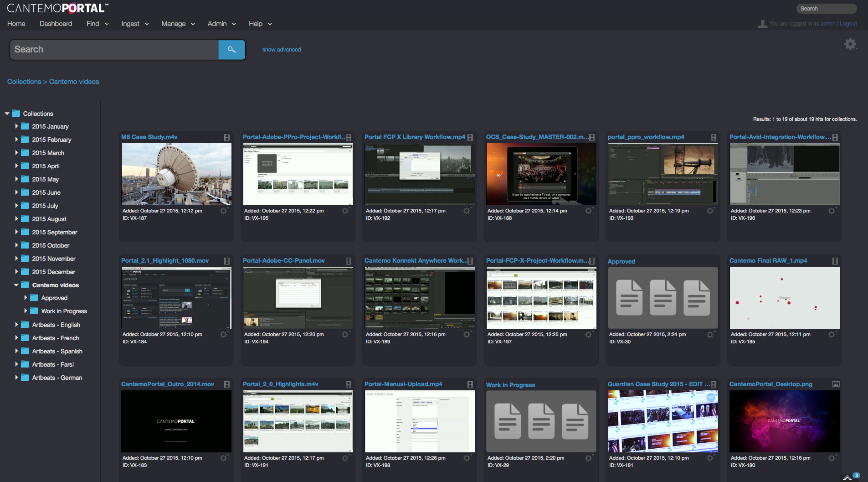Viewport: 868px width, 482px height.
Task: Go to the Dashboard menu item
Action: coord(56,24)
